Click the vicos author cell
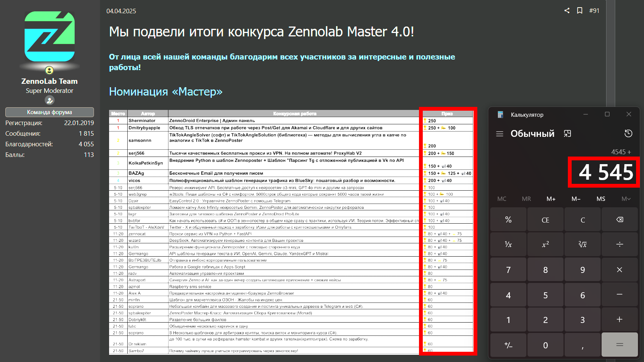 pyautogui.click(x=148, y=180)
